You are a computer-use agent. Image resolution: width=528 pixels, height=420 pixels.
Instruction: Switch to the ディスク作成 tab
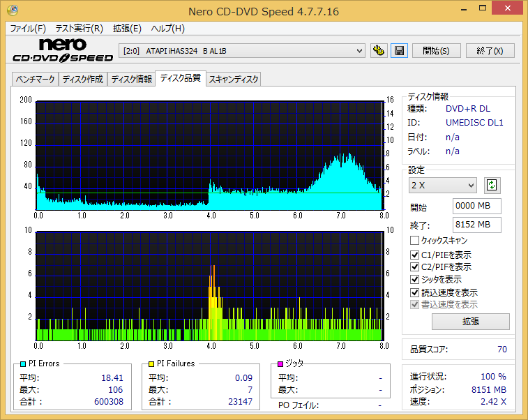click(83, 79)
